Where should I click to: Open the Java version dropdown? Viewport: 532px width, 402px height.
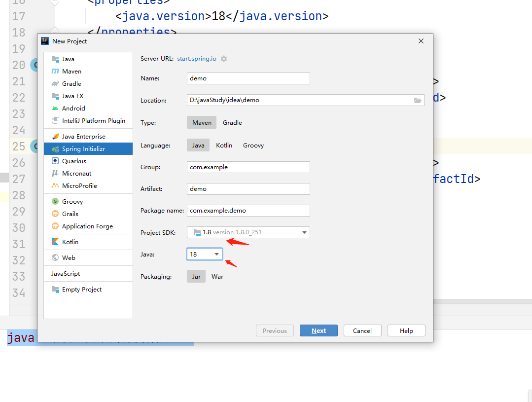click(x=205, y=255)
